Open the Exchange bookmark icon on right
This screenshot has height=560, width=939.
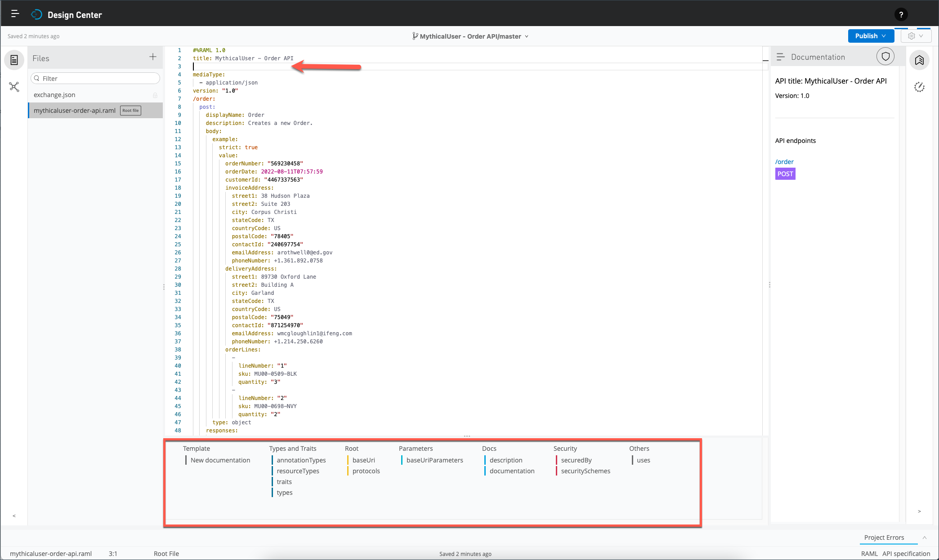pos(919,60)
